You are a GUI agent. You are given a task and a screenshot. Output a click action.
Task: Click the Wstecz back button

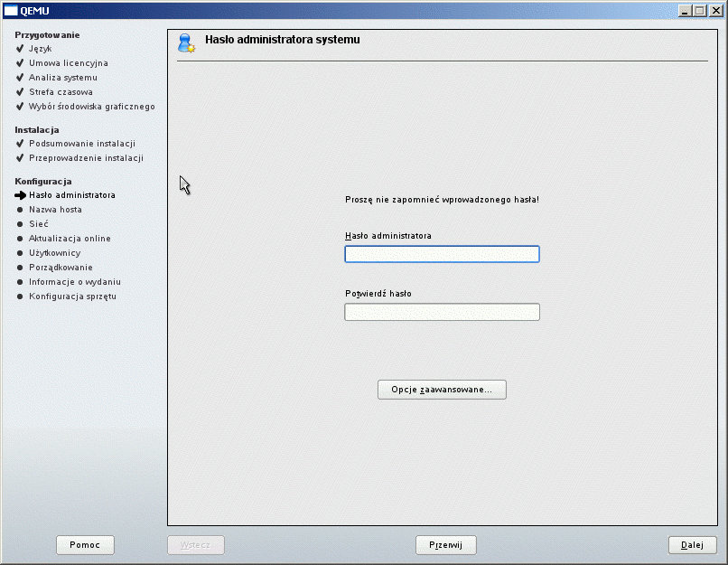click(195, 545)
